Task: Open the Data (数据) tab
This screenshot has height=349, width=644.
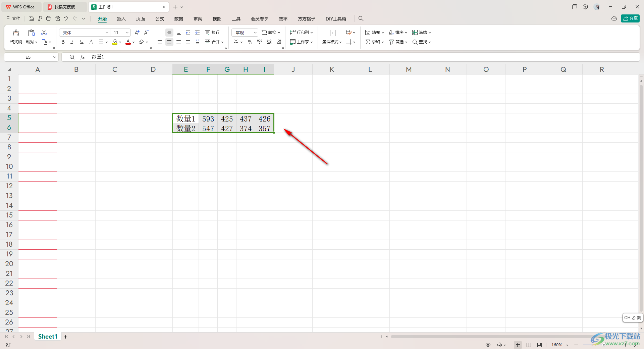Action: click(x=179, y=19)
